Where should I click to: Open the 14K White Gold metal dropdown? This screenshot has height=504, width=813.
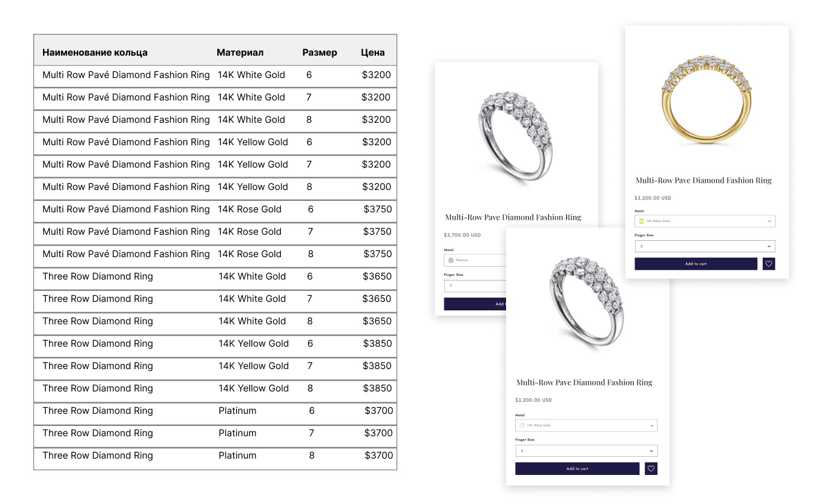[x=586, y=425]
